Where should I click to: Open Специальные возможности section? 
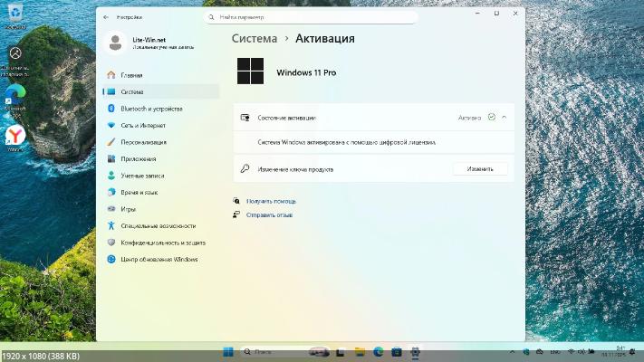(x=158, y=225)
